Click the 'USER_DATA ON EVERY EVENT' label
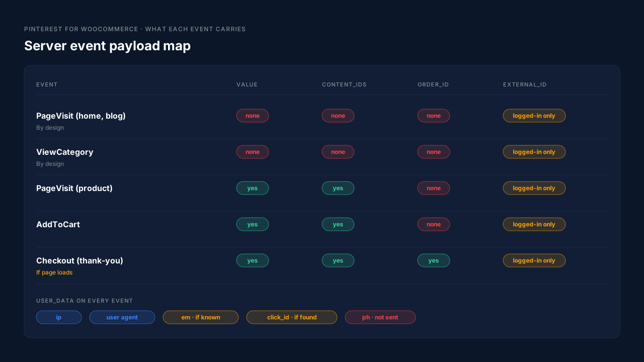Screen dimensions: 644x362 point(85,301)
